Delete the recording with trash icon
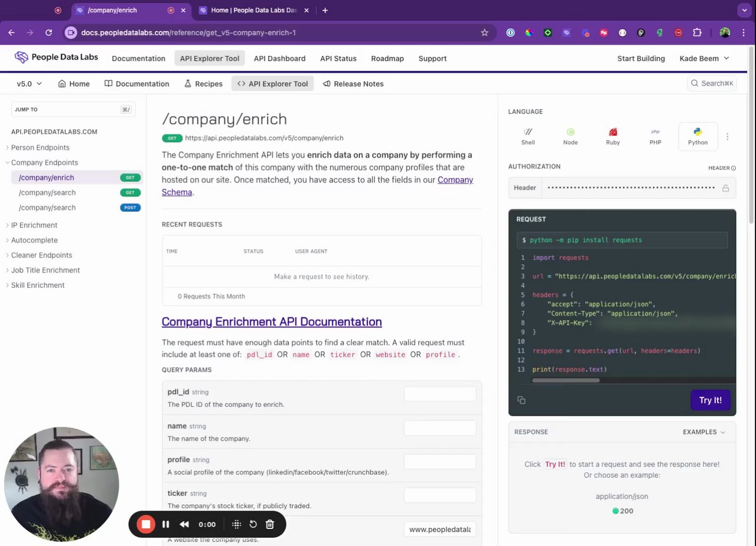This screenshot has width=756, height=546. click(270, 524)
